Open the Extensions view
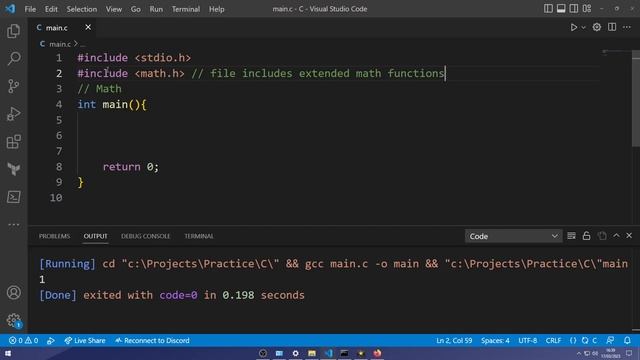Viewport: 640px width, 360px height. tap(13, 142)
